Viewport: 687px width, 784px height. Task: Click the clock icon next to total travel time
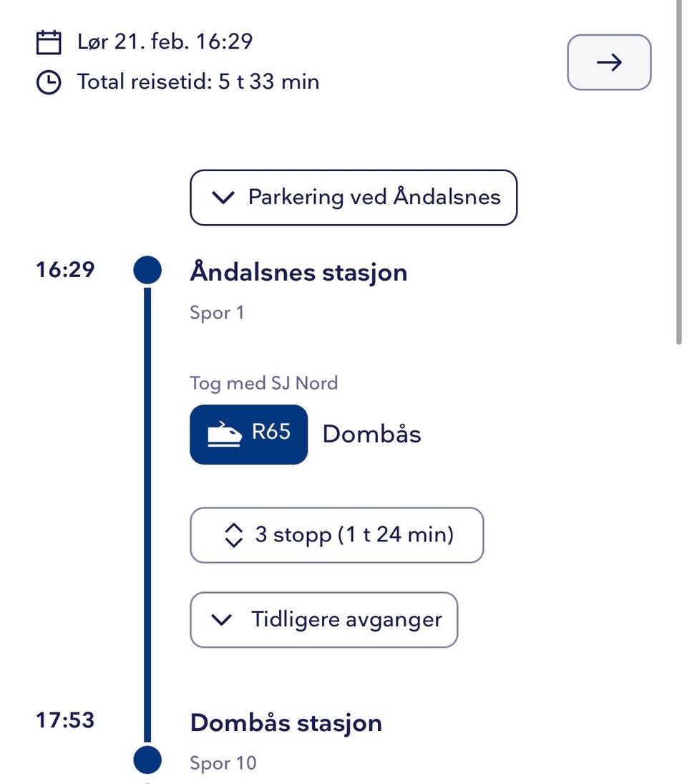(x=48, y=83)
